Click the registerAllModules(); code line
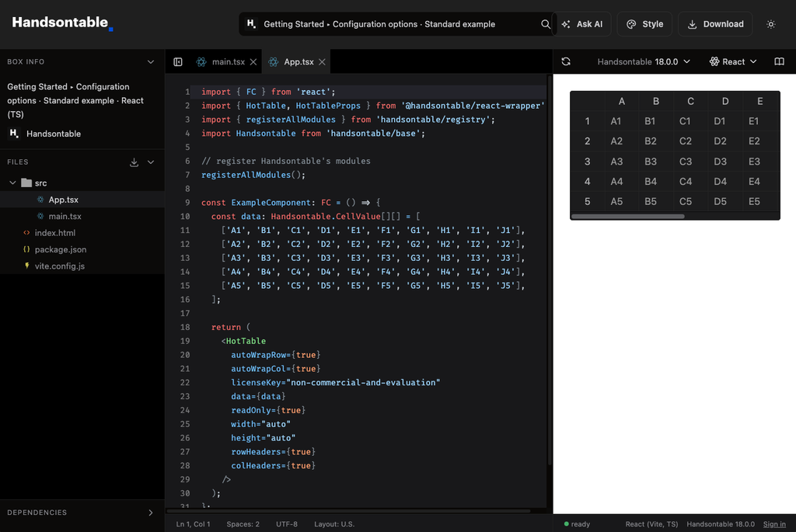 coord(253,175)
